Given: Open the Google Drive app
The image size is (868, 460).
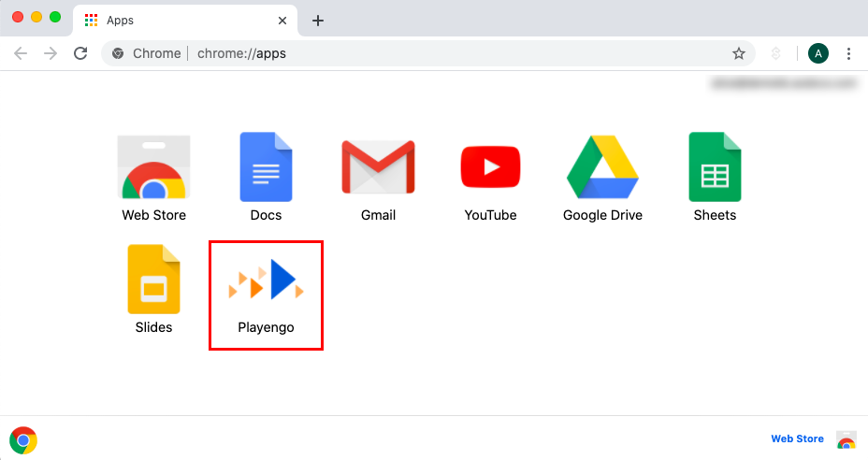Looking at the screenshot, I should click(603, 166).
